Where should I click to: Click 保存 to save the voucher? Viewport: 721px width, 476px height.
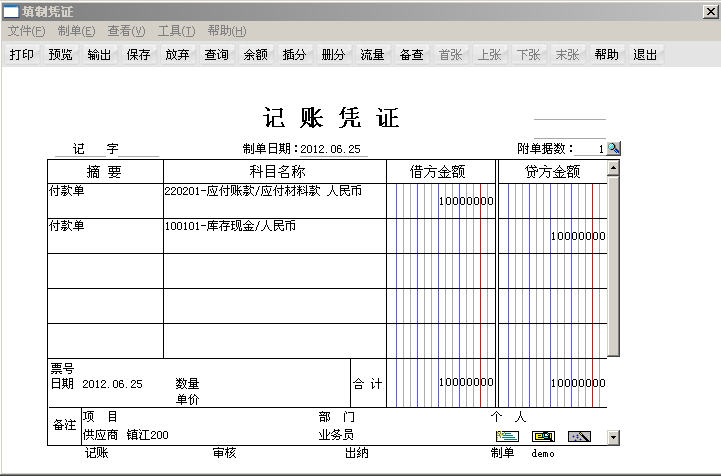pyautogui.click(x=138, y=55)
